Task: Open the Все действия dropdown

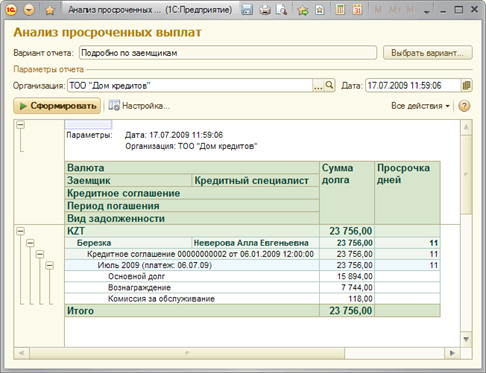Action: click(x=420, y=106)
